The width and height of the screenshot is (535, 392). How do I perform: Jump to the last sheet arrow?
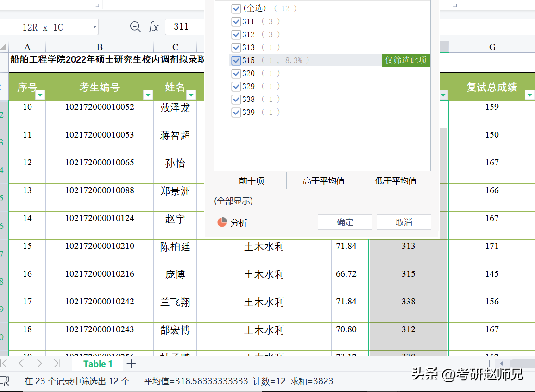(x=57, y=363)
